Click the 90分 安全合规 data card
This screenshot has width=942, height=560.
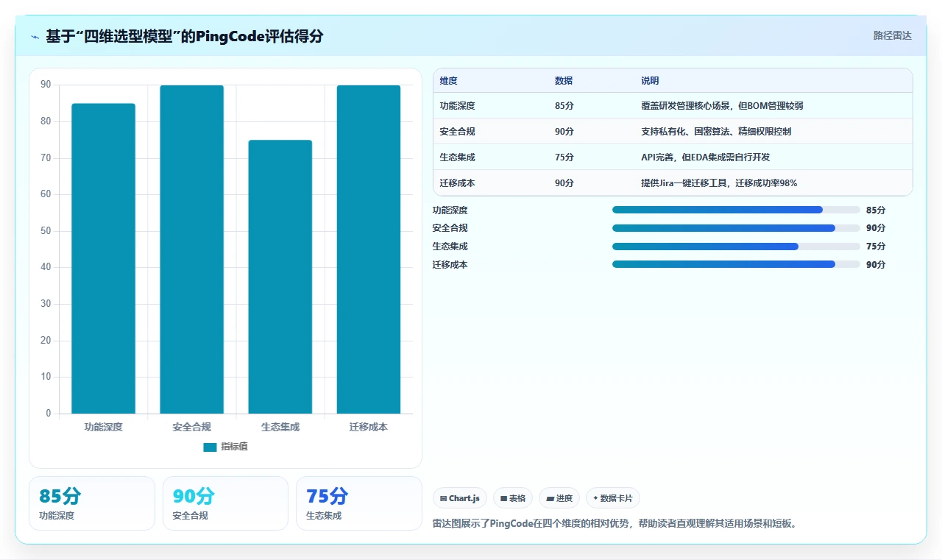[225, 503]
